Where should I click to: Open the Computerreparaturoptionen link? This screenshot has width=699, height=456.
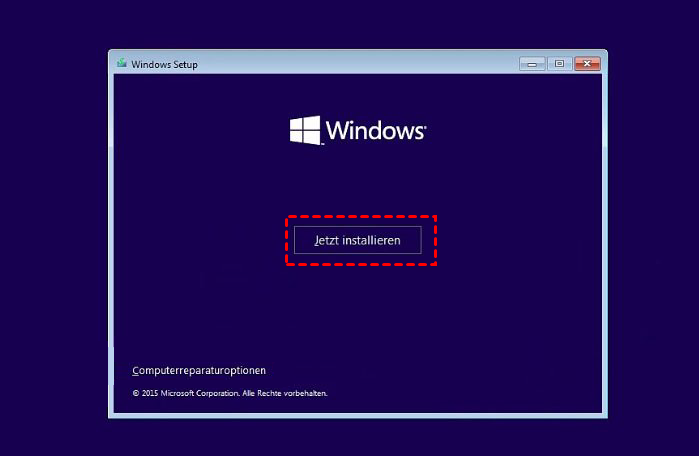[199, 370]
